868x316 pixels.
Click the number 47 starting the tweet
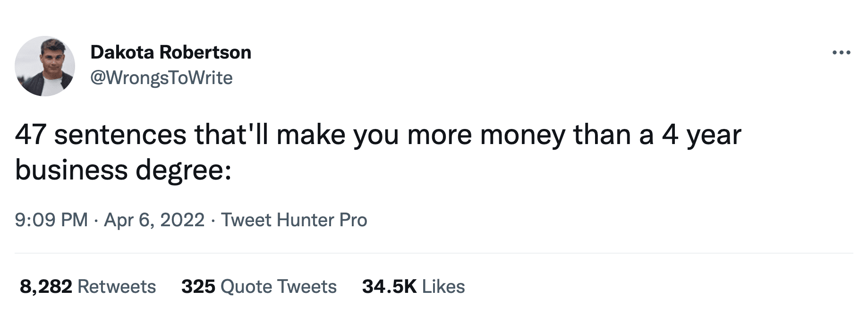pos(30,135)
